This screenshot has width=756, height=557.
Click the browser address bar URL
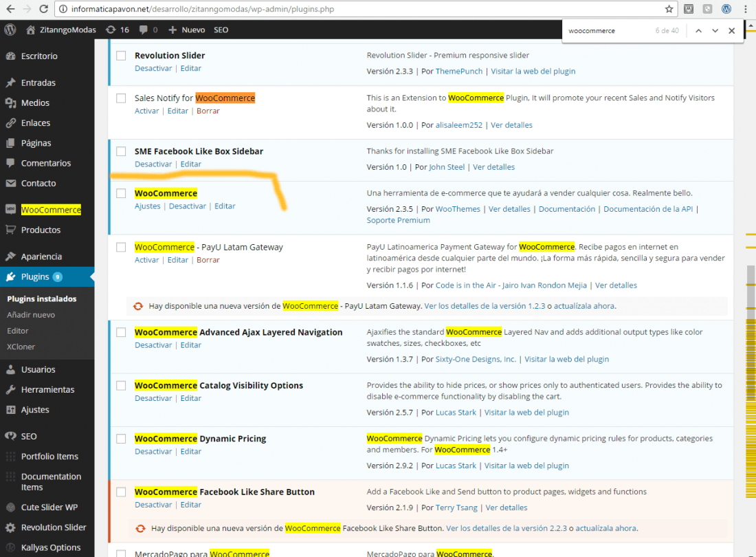pos(203,9)
